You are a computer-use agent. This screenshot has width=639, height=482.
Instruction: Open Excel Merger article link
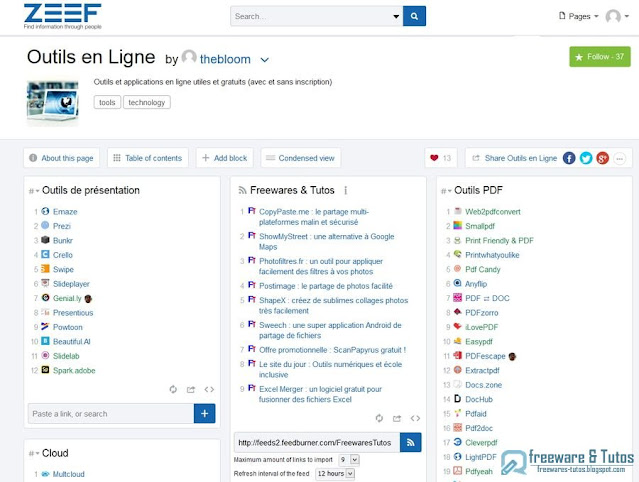(320, 394)
